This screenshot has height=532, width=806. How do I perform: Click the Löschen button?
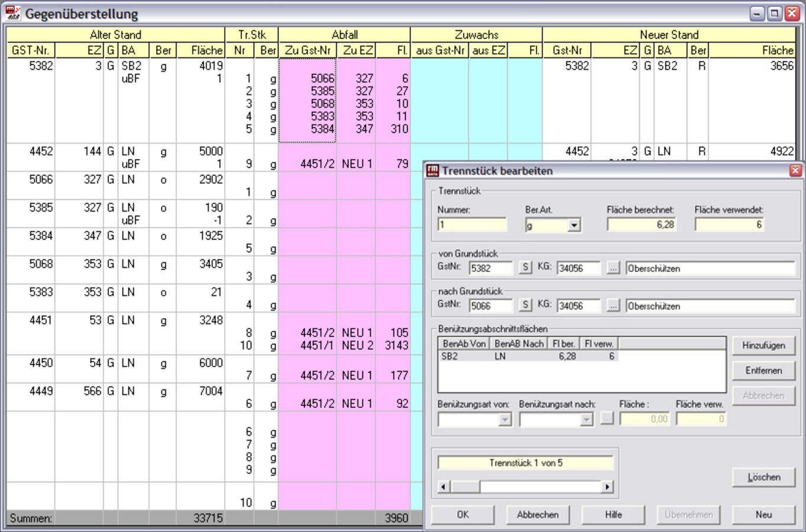(763, 477)
